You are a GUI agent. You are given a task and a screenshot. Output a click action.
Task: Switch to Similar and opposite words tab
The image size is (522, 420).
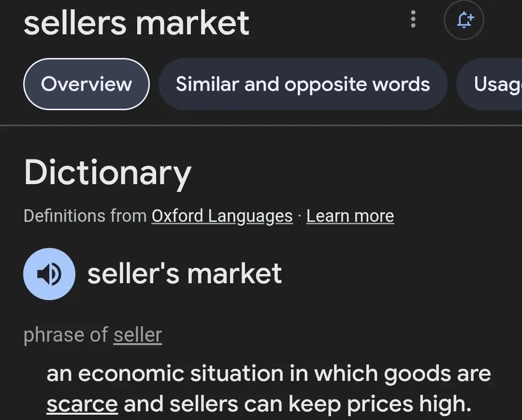click(x=303, y=84)
